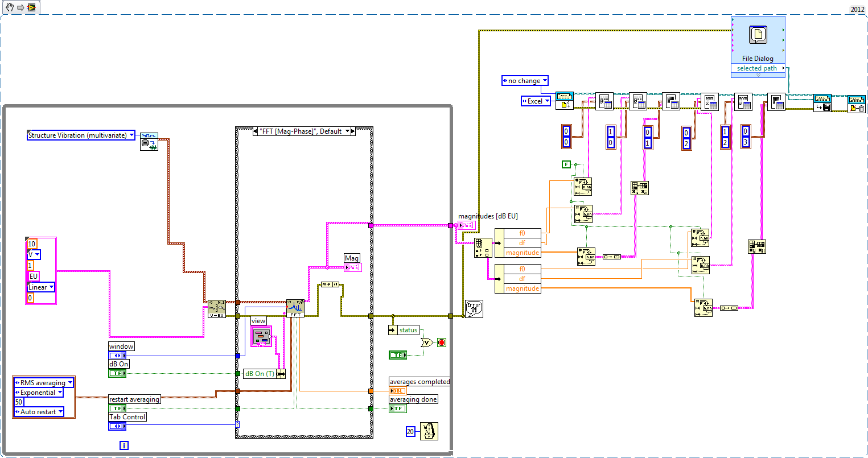This screenshot has width=868, height=458.
Task: Select the Save Report to File icon
Action: [822, 103]
